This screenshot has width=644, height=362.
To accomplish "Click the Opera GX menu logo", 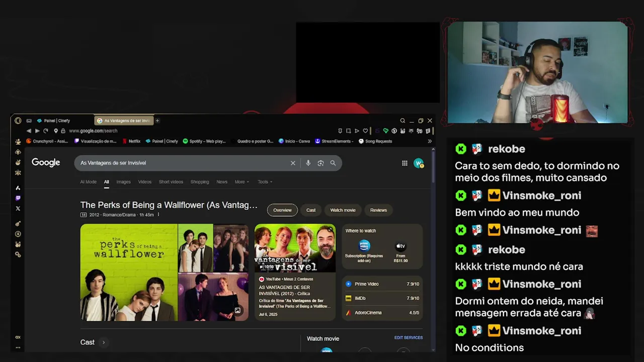I will coord(18,121).
